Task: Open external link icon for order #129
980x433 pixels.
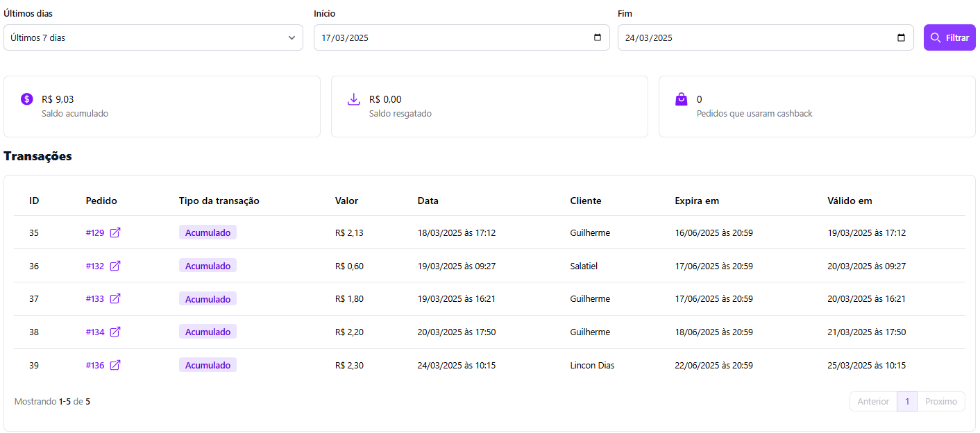Action: click(x=115, y=232)
